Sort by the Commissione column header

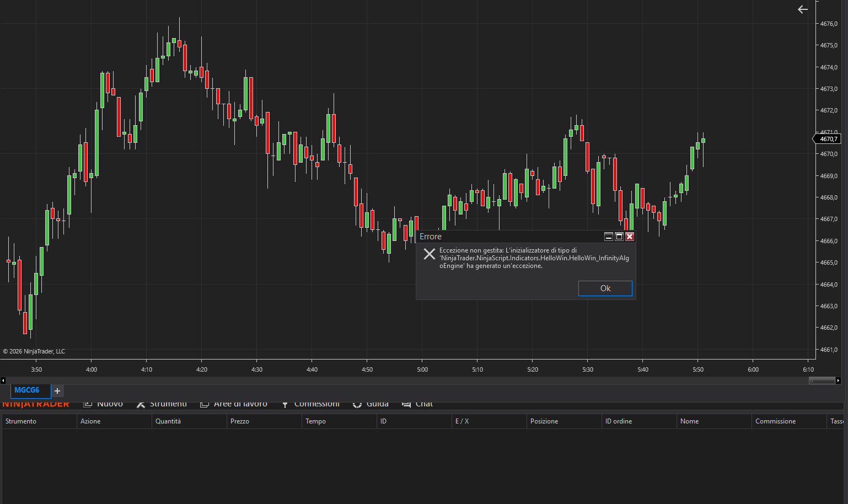click(775, 421)
